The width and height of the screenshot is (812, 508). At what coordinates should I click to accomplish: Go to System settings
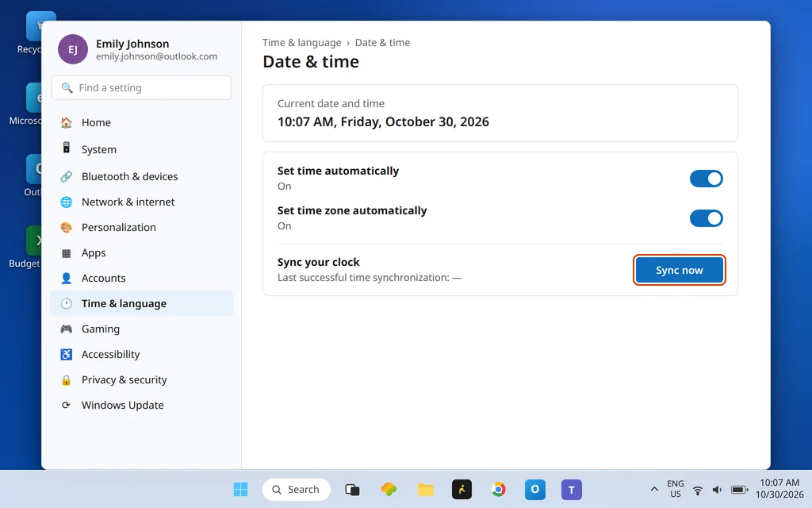pos(141,149)
